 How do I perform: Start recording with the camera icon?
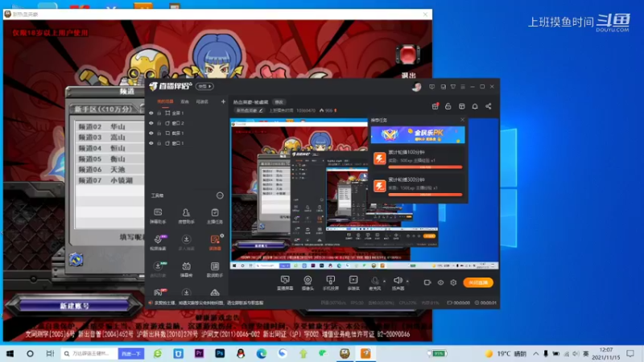427,282
